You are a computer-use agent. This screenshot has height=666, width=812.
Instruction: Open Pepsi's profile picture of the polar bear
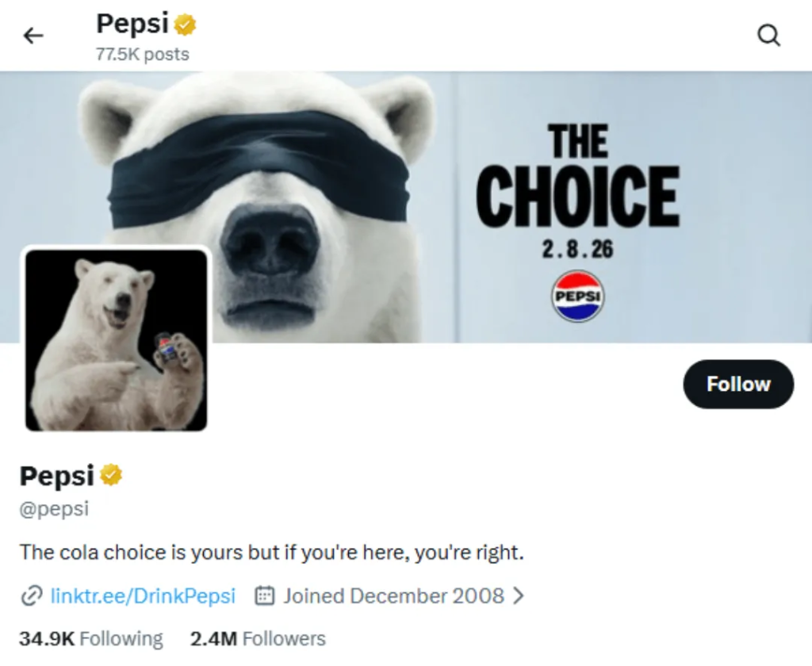pos(116,341)
